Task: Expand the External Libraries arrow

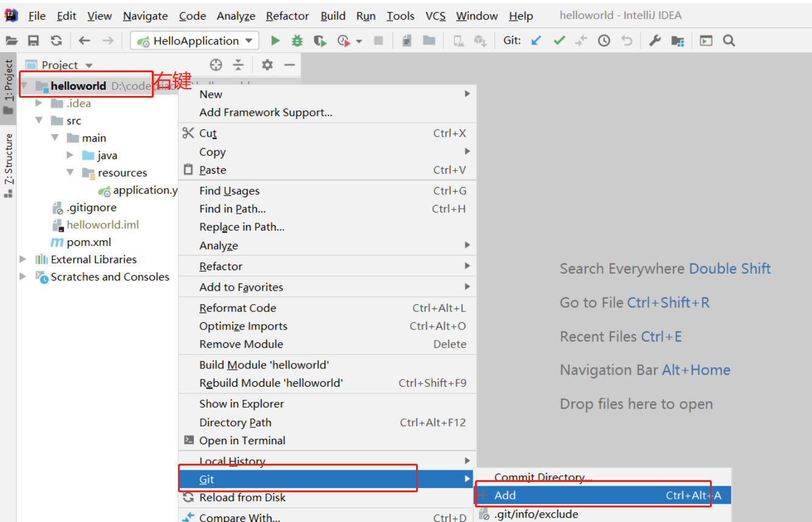Action: pos(24,259)
